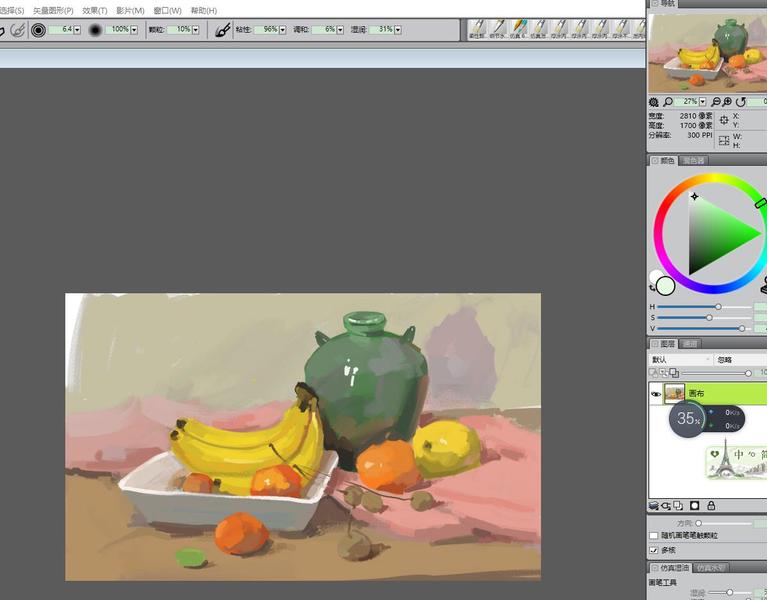Viewport: 767px width, 600px height.
Task: Select the second brush variant in the brush strip
Action: pos(497,29)
